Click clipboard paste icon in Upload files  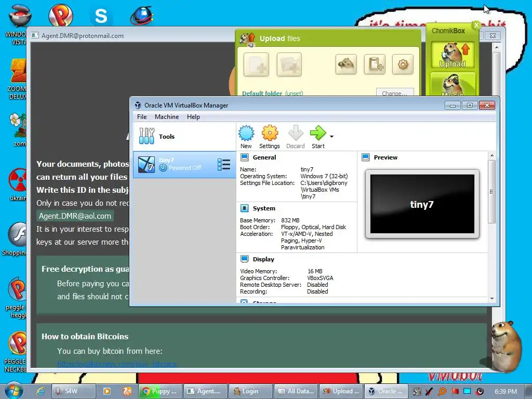tap(375, 64)
